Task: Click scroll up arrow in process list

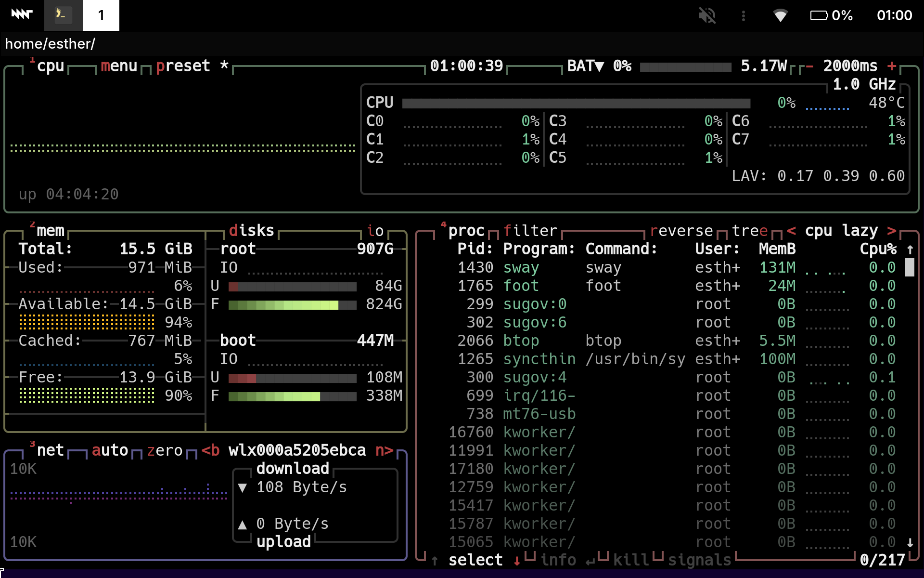Action: [910, 250]
